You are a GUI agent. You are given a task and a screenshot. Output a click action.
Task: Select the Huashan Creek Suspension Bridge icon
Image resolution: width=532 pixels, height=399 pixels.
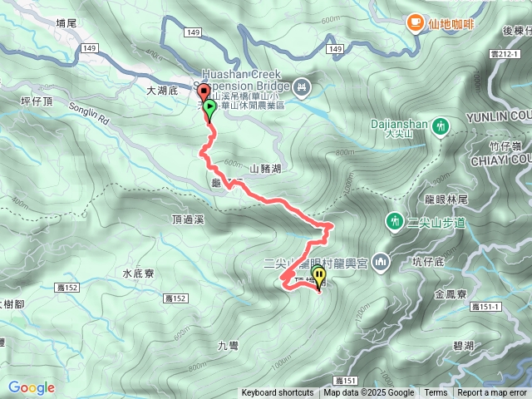click(x=301, y=88)
